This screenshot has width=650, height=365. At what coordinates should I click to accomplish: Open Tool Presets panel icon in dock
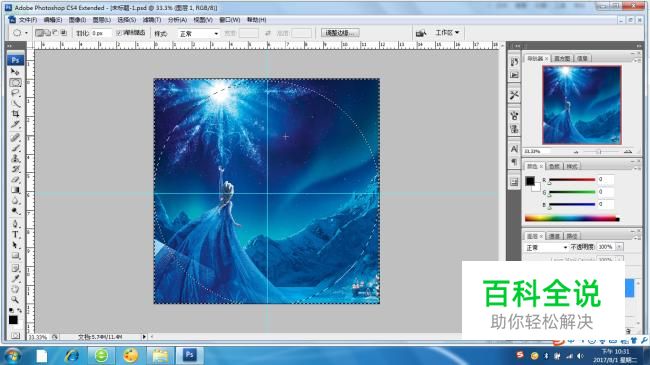pyautogui.click(x=514, y=95)
